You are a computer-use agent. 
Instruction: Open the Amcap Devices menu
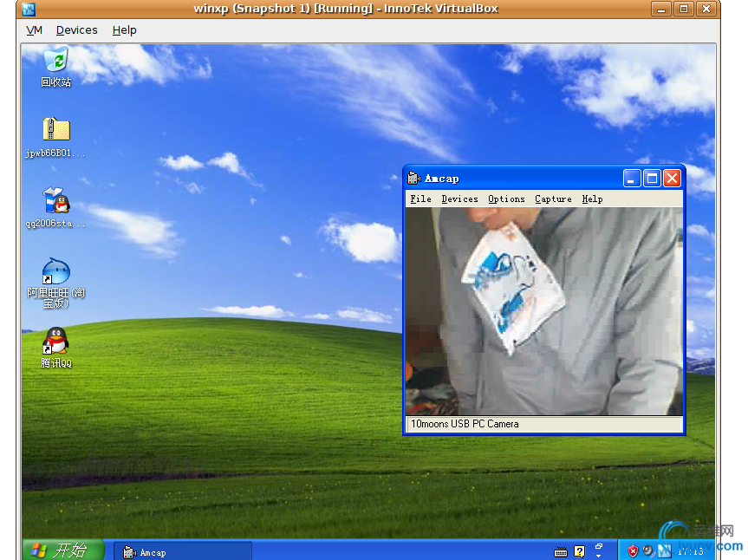[x=460, y=199]
